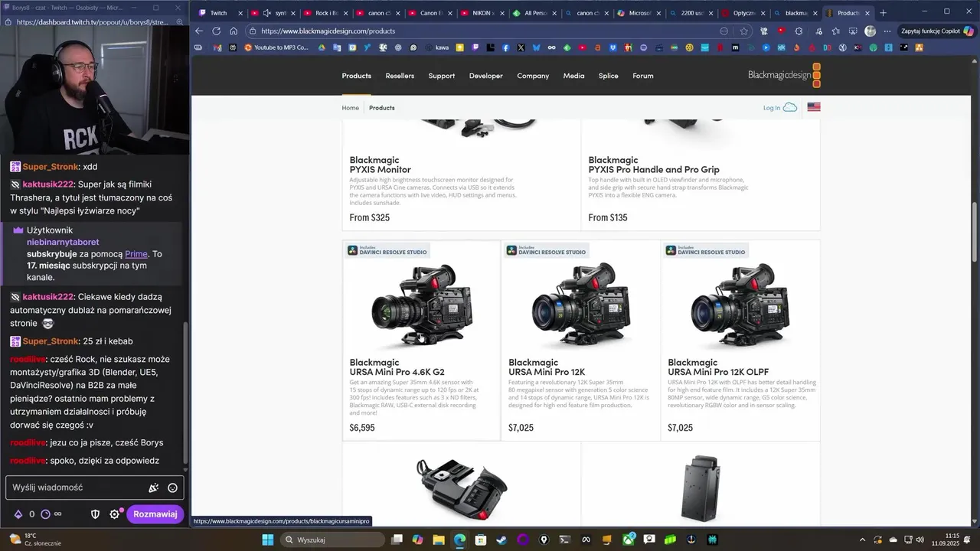This screenshot has height=551, width=980.
Task: Open the Products menu on Blackmagic site
Action: click(x=356, y=76)
